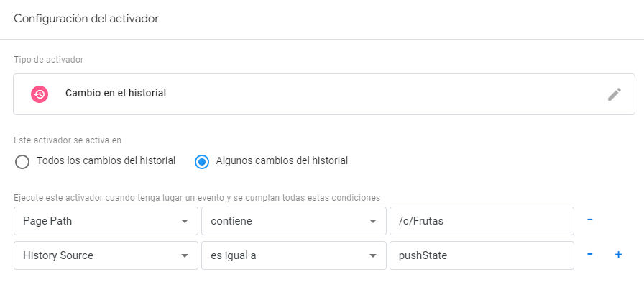Click the pushState value field
Image resolution: width=644 pixels, height=285 pixels.
click(x=482, y=255)
